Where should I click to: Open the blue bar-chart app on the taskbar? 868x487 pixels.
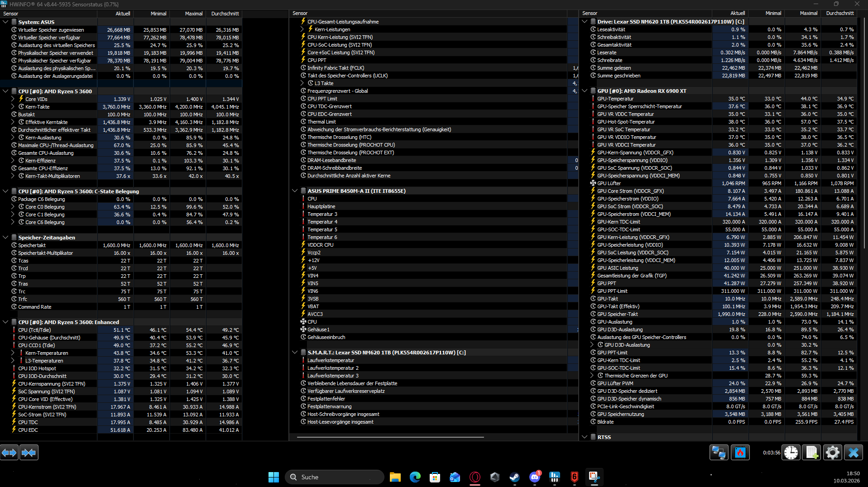554,477
